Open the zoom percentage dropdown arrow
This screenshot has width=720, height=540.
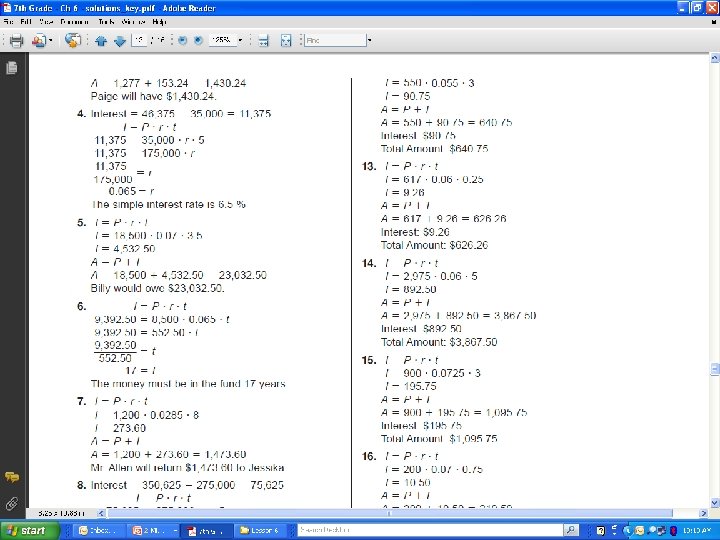tap(240, 40)
